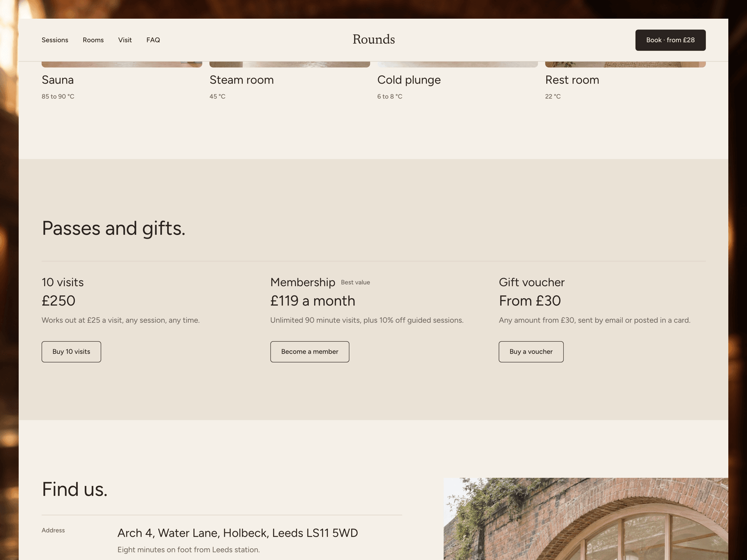Click the Arch 4, Water Lane address
The width and height of the screenshot is (747, 560).
238,533
